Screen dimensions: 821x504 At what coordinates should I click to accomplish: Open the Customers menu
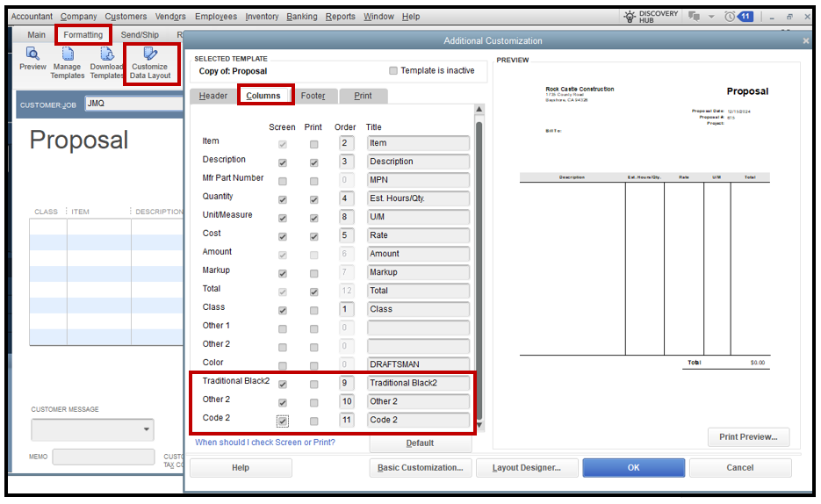(x=126, y=17)
